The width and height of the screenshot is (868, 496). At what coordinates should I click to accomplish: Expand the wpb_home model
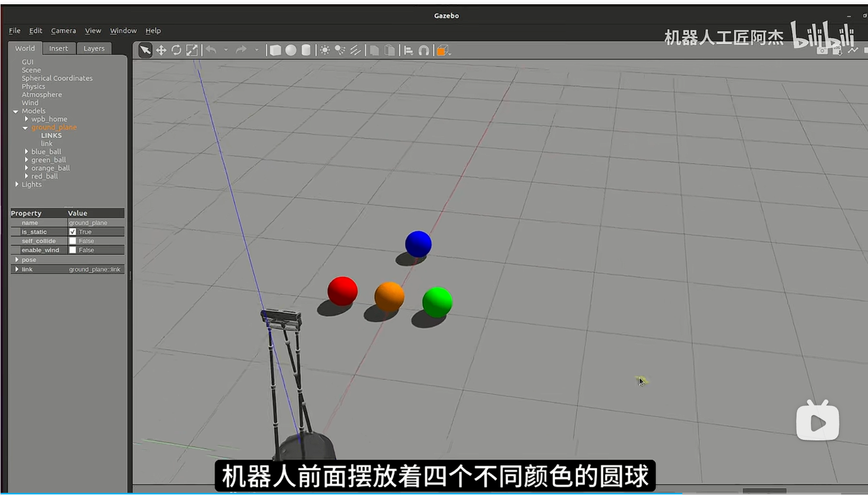[26, 119]
